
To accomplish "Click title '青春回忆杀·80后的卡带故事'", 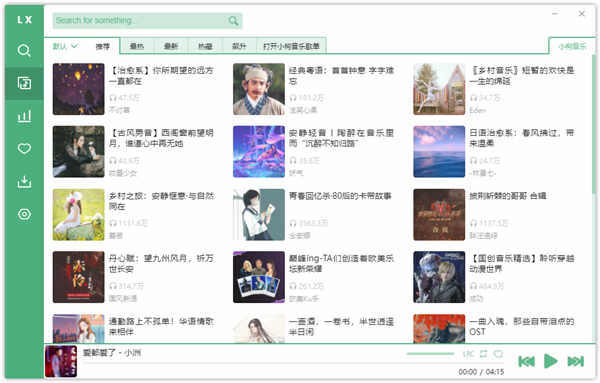I will [x=340, y=196].
